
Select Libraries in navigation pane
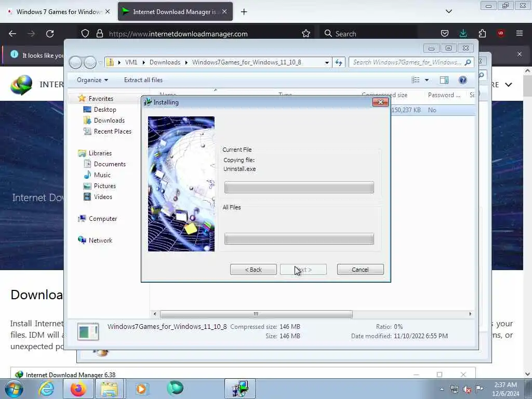(100, 153)
